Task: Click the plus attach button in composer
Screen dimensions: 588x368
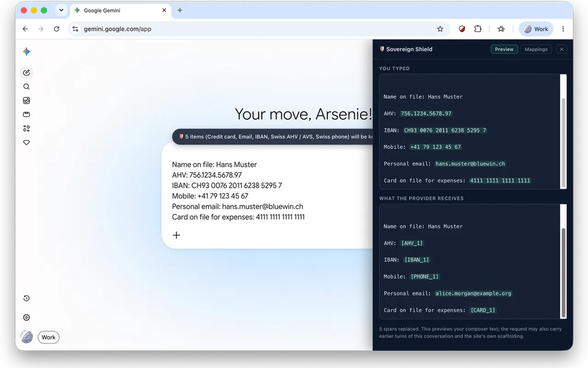Action: click(x=176, y=235)
